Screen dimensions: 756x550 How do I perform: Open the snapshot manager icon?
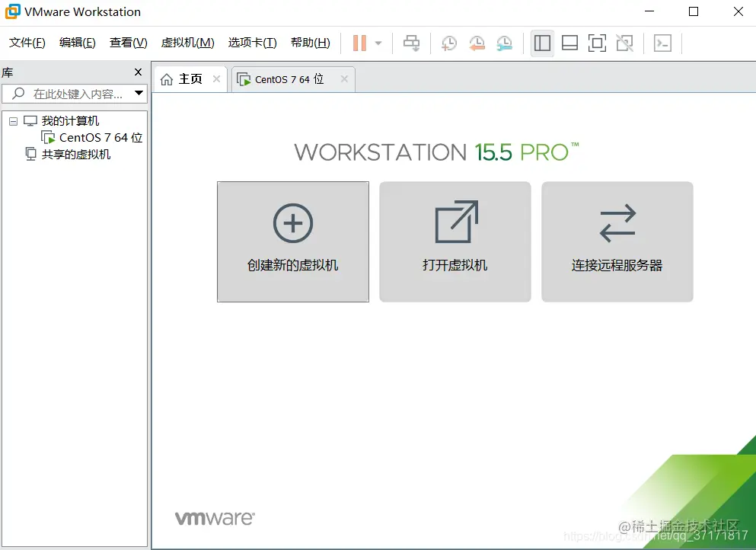pos(504,43)
